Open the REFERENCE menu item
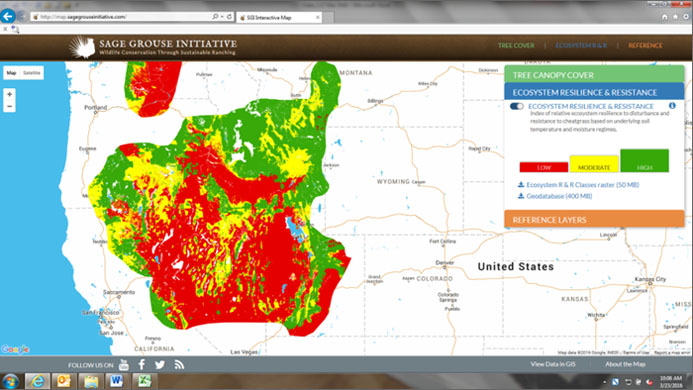Screen dimensions: 693x390 pyautogui.click(x=645, y=46)
